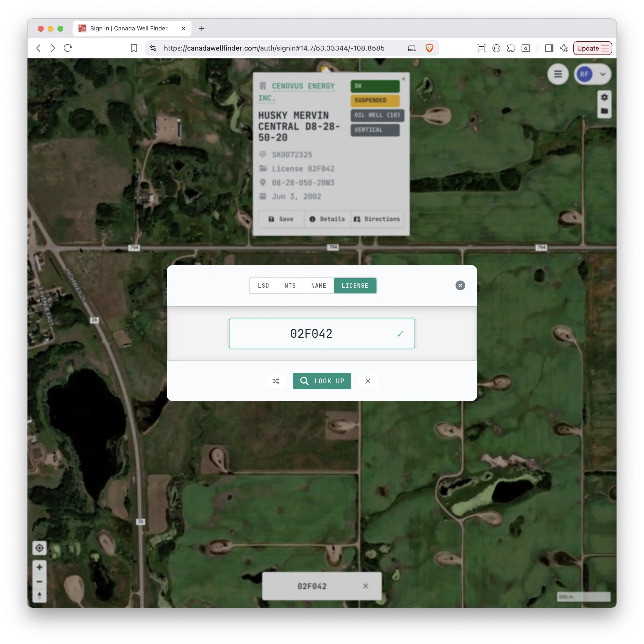Keep LICENSE mode selected
Viewport: 644px width, 644px height.
[355, 285]
